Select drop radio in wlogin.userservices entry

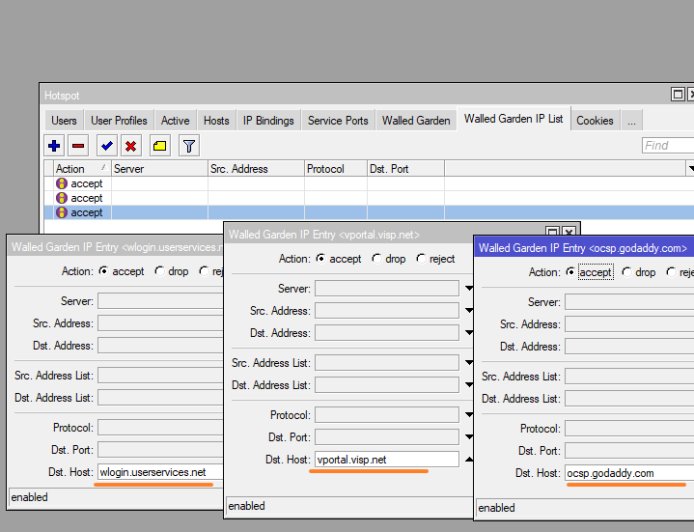[x=159, y=271]
